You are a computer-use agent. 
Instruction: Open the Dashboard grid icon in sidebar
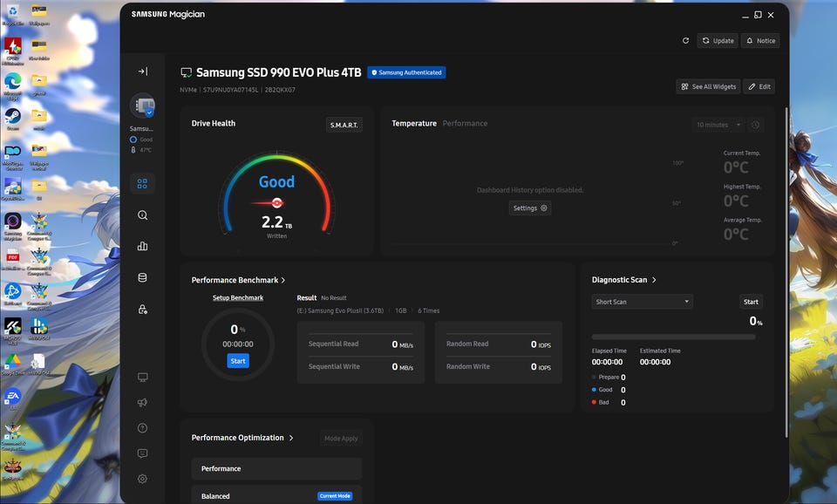point(142,184)
